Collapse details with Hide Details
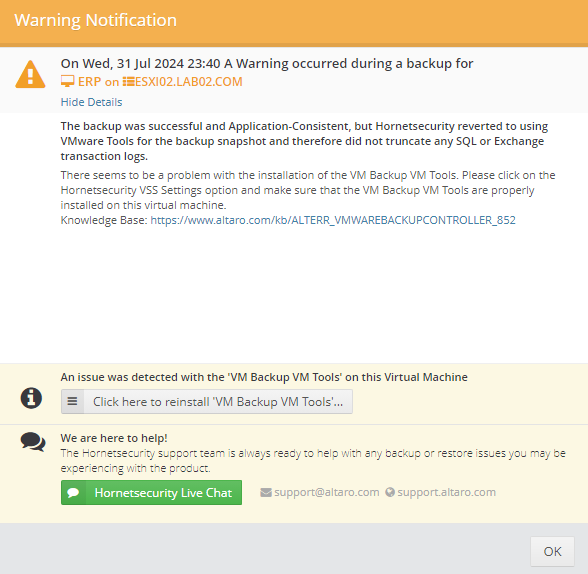This screenshot has width=588, height=574. click(x=92, y=102)
